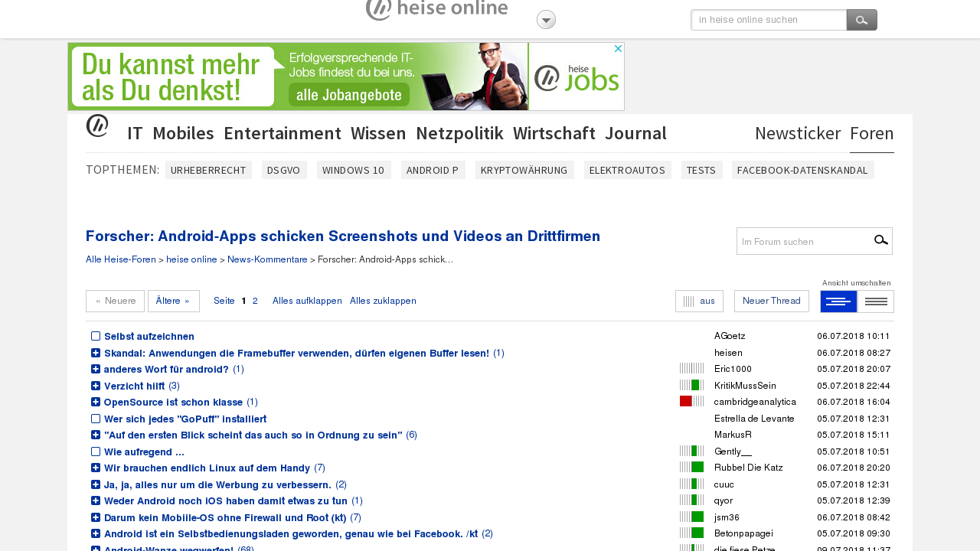Open the 'heise online' breadcrumb link
Viewport: 980px width, 551px height.
pos(191,259)
